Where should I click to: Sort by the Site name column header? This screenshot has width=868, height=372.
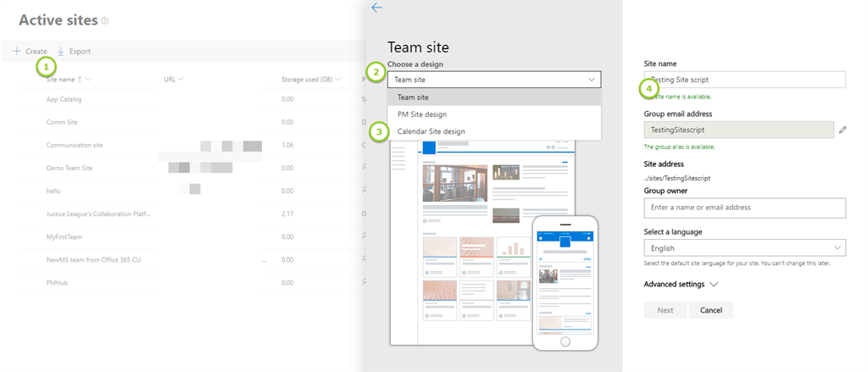click(64, 80)
